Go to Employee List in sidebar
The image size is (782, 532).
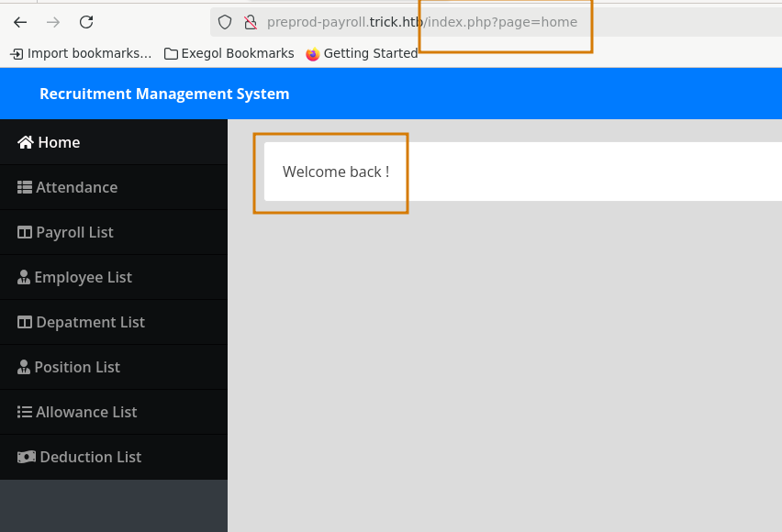coord(83,277)
